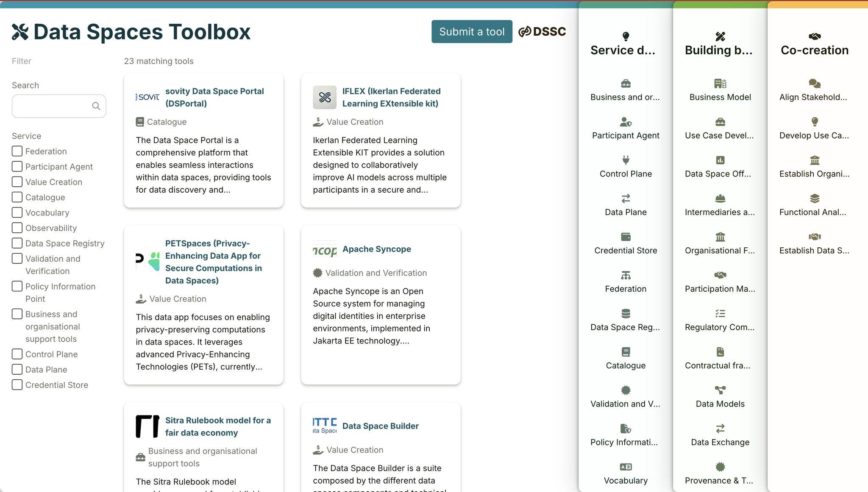This screenshot has height=492, width=868.
Task: Enable the Credential Store filter checkbox
Action: (17, 384)
